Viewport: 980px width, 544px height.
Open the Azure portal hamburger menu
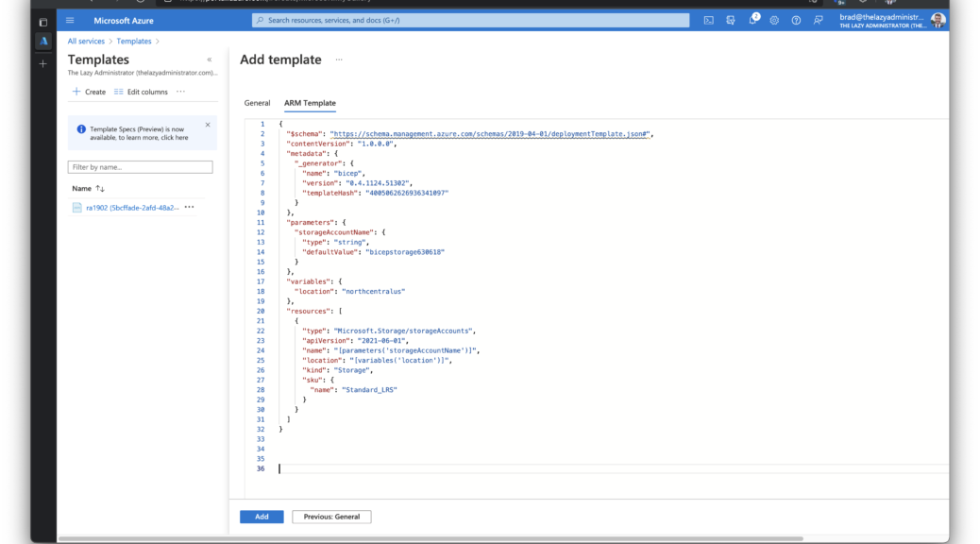click(x=70, y=21)
